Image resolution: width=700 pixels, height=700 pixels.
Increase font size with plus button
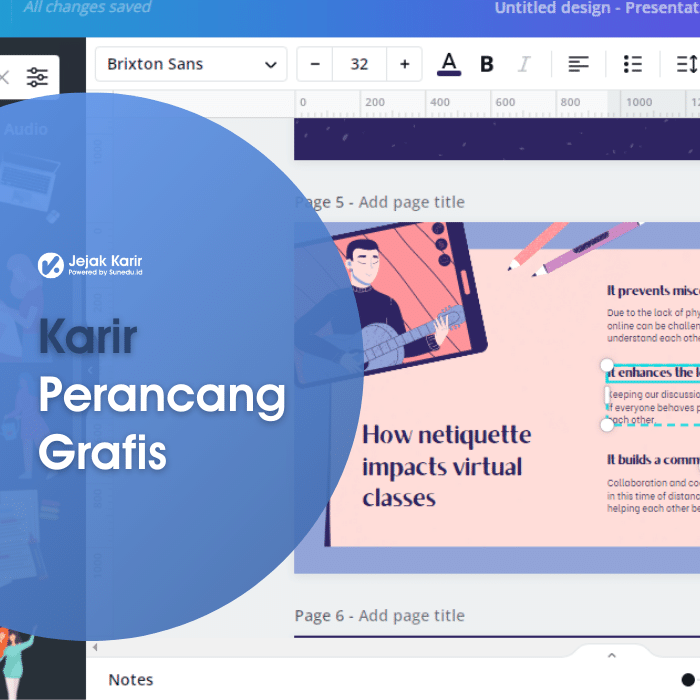tap(404, 64)
